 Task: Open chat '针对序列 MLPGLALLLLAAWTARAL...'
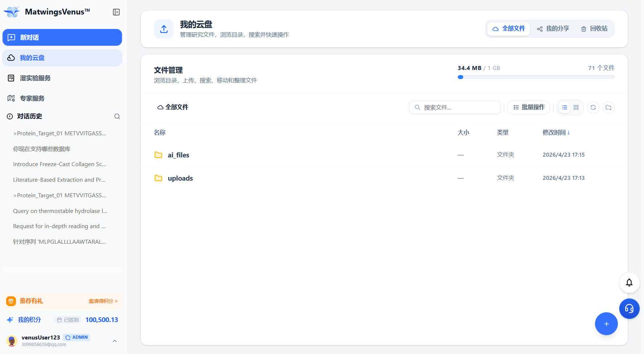tap(60, 242)
